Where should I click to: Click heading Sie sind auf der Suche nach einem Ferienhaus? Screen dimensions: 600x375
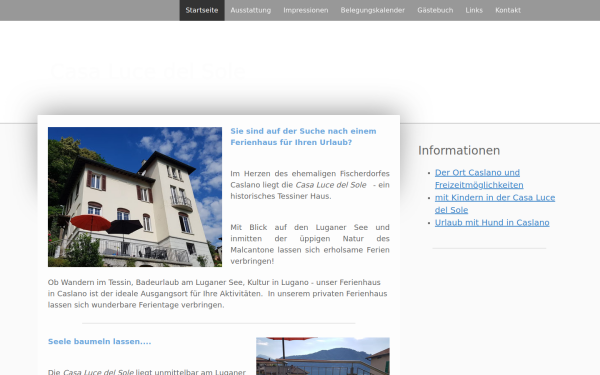tap(303, 137)
